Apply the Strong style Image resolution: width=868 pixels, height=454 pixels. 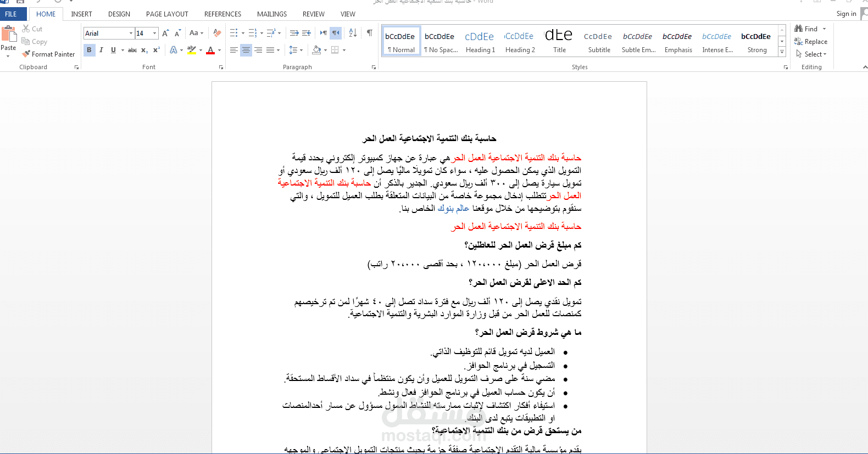pyautogui.click(x=757, y=41)
